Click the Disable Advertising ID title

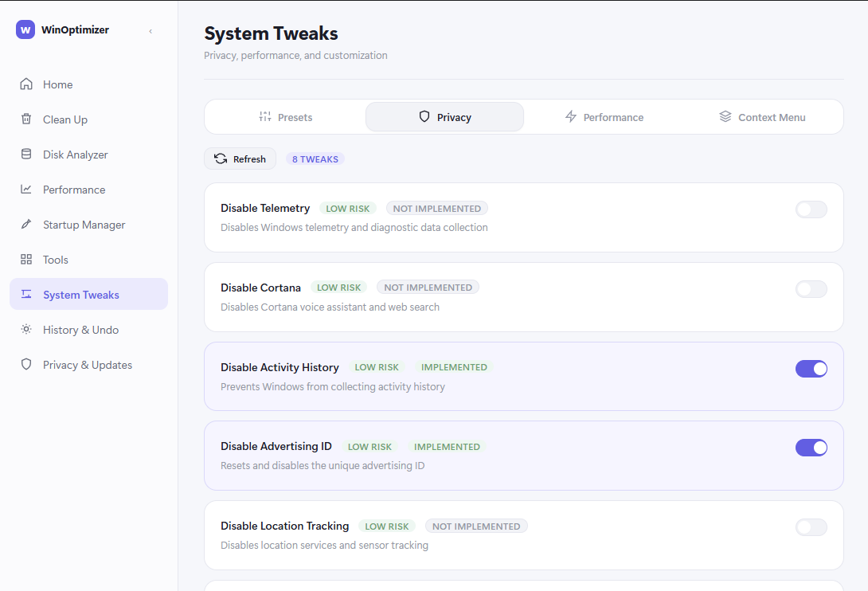[276, 446]
